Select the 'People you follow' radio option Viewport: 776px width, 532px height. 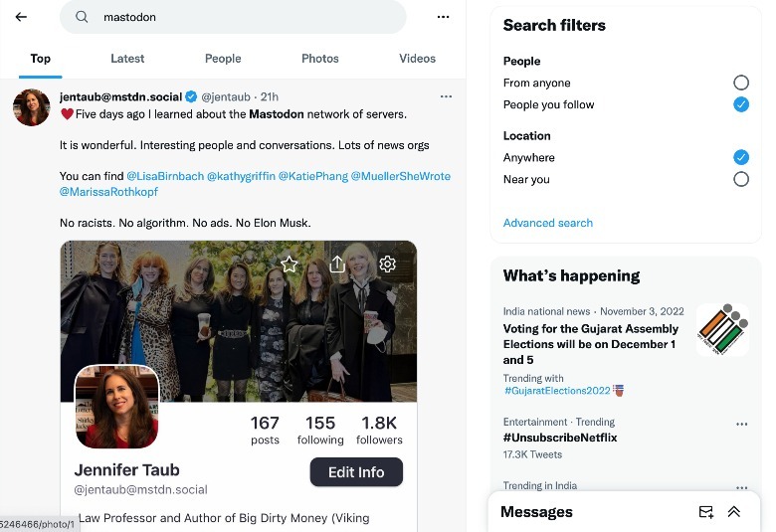coord(740,104)
